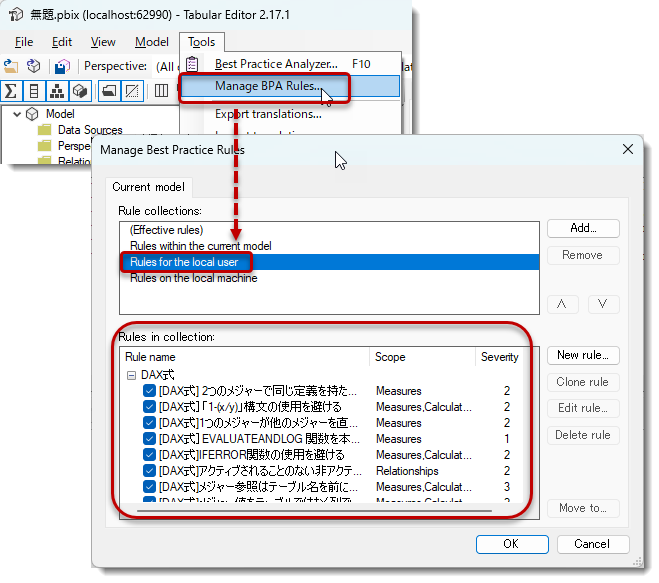
Task: Click the Data Sources folder icon
Action: coord(44,130)
